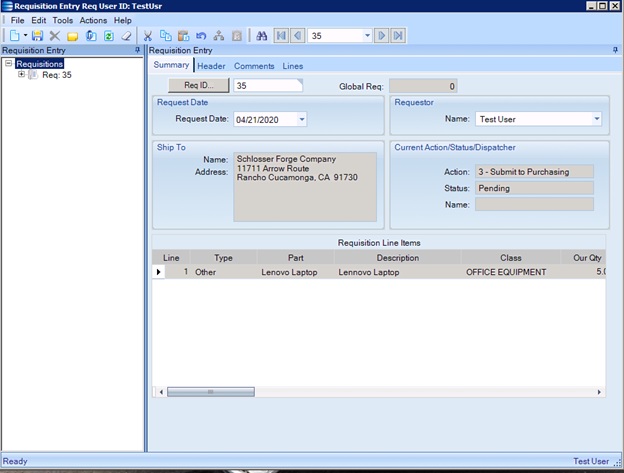Select line 1 row selector arrow

tap(158, 272)
